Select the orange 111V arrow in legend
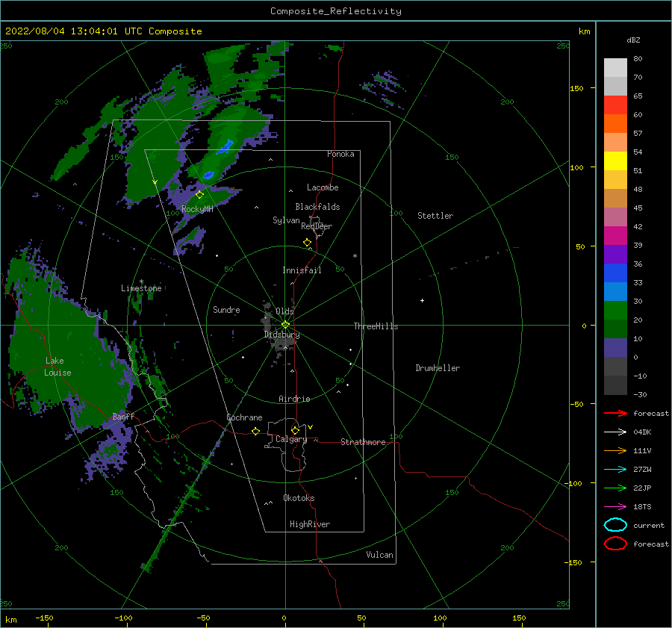This screenshot has width=672, height=628. [615, 450]
